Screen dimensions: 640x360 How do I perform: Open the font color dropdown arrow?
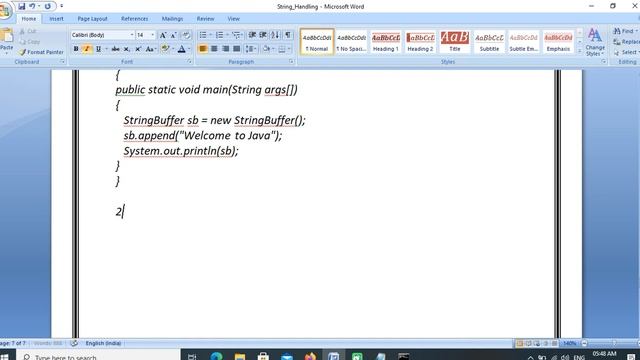tap(189, 49)
